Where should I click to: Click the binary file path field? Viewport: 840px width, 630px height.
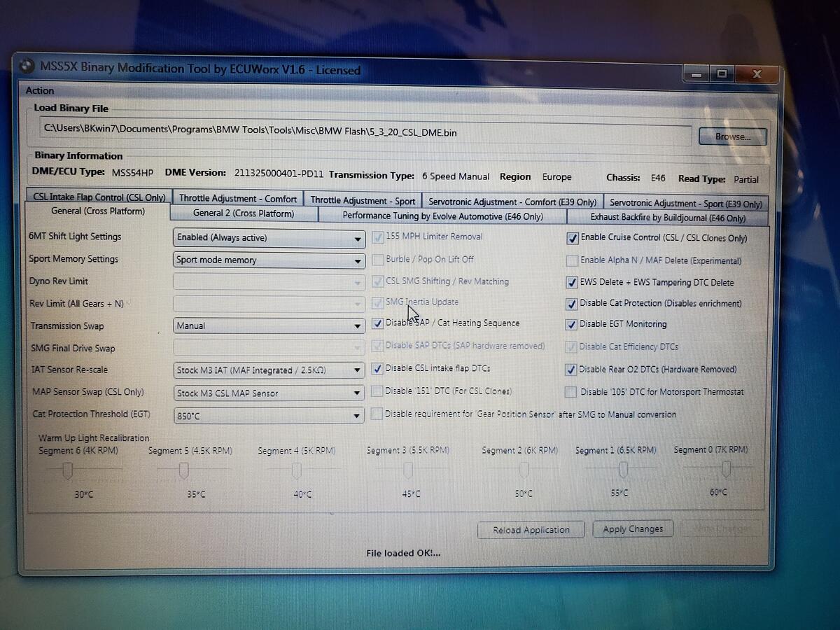[364, 132]
